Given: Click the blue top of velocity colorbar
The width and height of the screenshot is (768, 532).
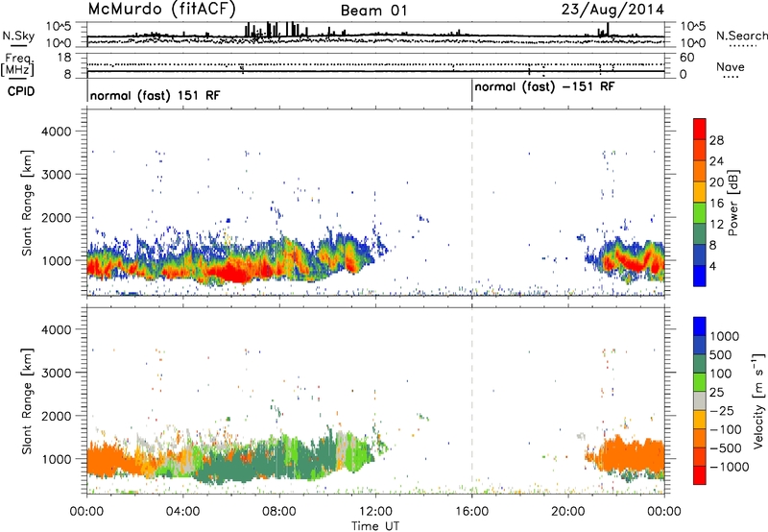Looking at the screenshot, I should click(x=700, y=326).
